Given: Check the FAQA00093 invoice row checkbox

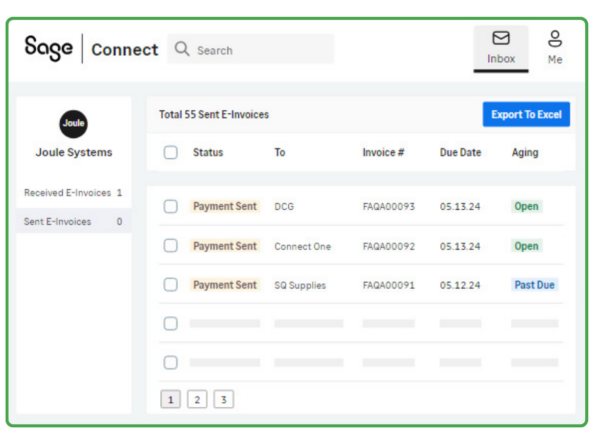Looking at the screenshot, I should coord(170,207).
